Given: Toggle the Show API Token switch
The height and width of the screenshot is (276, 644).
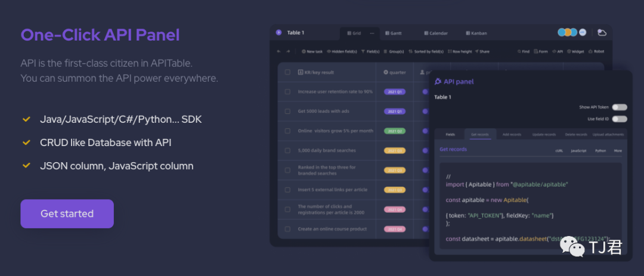Looking at the screenshot, I should pyautogui.click(x=620, y=107).
